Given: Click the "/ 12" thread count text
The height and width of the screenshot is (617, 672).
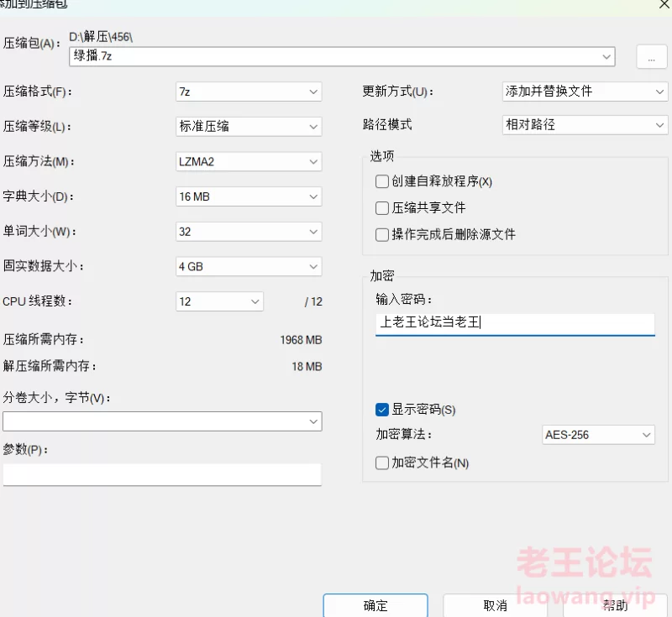Looking at the screenshot, I should click(313, 302).
